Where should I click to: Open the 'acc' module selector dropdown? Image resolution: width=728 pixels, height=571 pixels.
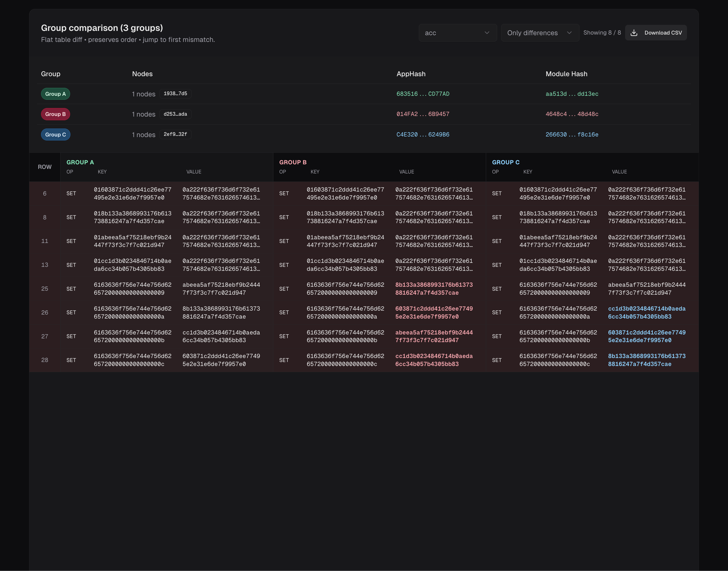click(457, 32)
